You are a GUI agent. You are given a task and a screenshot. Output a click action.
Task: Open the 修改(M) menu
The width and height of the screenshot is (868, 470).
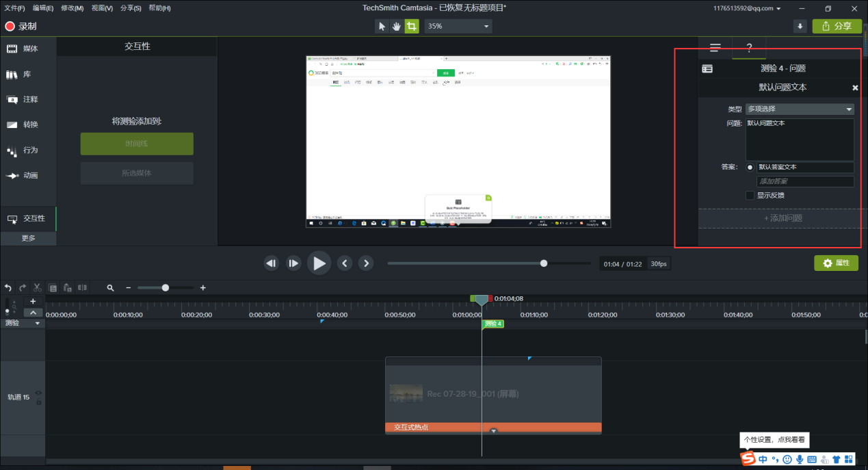click(72, 8)
